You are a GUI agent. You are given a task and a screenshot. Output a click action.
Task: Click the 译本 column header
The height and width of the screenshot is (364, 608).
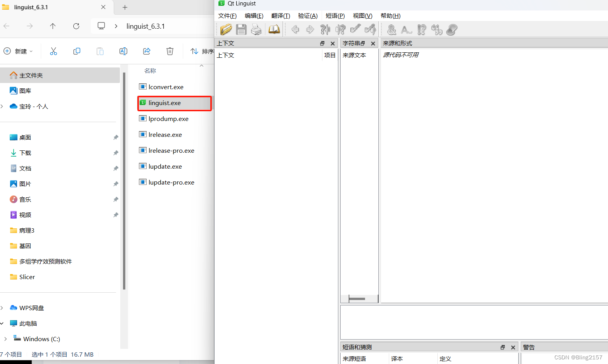pos(413,359)
